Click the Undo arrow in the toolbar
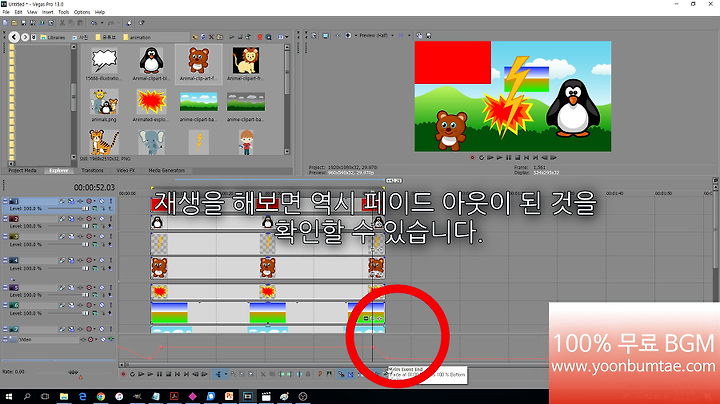The image size is (720, 404). 93,22
